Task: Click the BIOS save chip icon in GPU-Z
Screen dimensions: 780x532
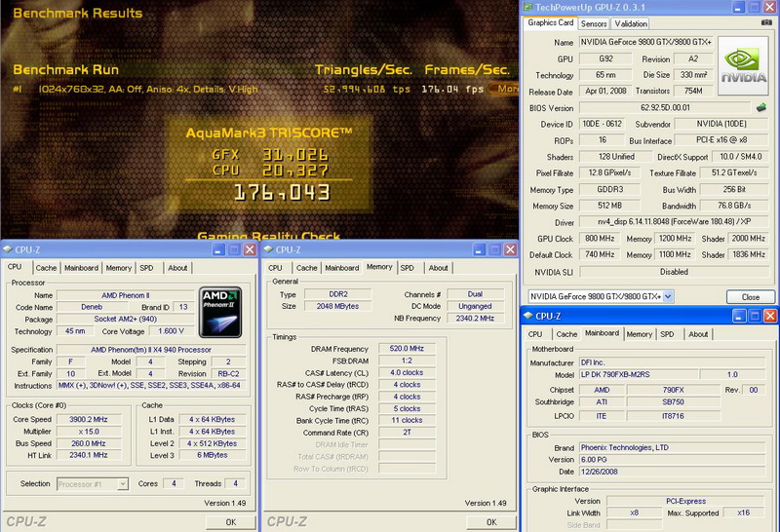Action: 761,107
